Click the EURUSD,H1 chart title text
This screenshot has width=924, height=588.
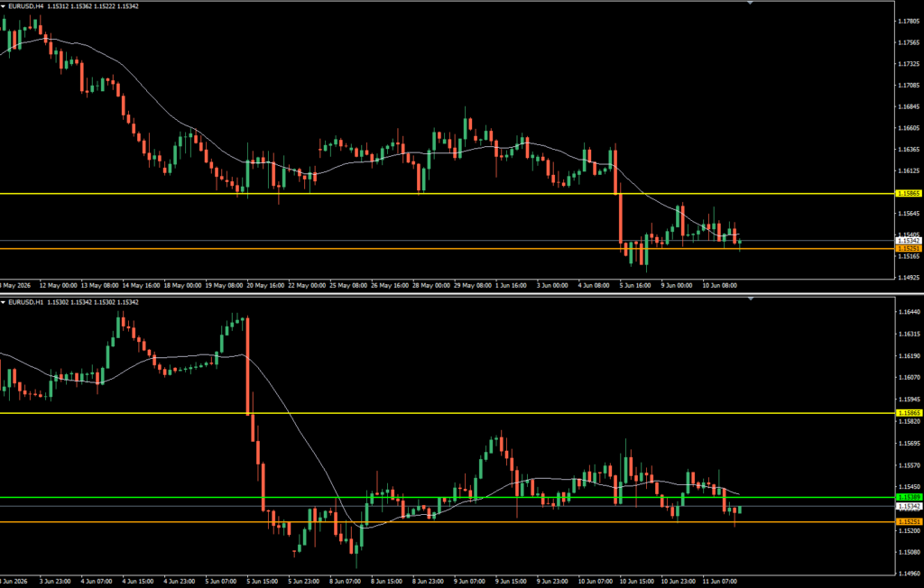[26, 302]
